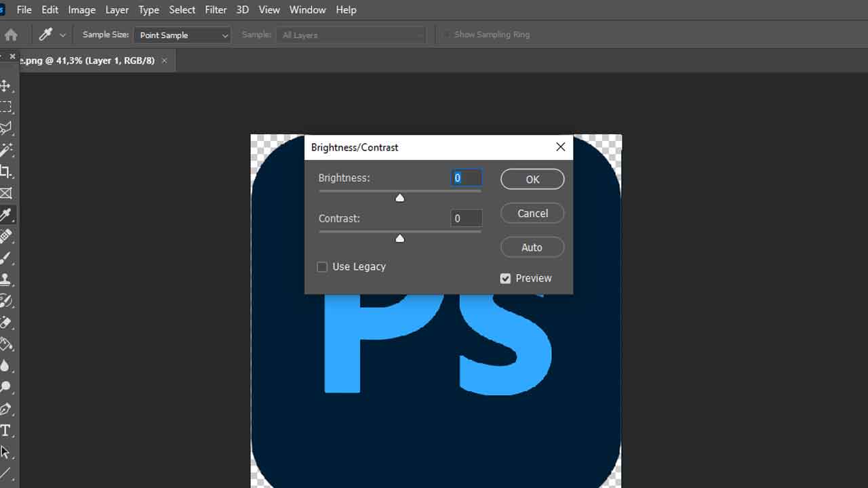The image size is (868, 488).
Task: Open the Filter menu
Action: pyautogui.click(x=216, y=10)
